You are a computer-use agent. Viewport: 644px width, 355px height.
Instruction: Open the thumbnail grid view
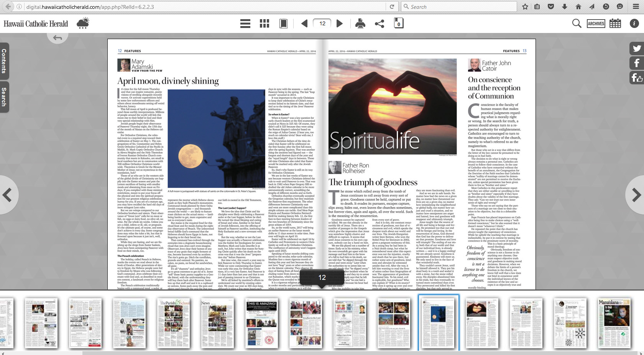tap(264, 24)
